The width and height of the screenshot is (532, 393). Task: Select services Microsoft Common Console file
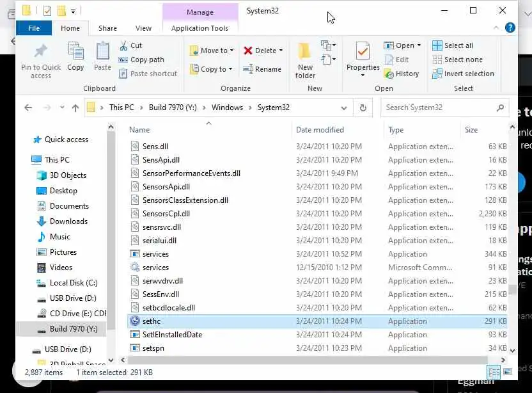point(317,268)
